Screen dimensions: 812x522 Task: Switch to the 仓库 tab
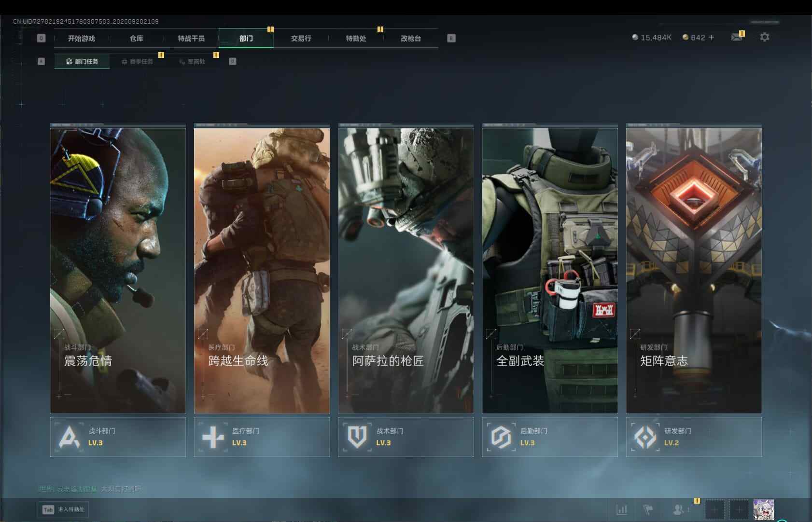pyautogui.click(x=136, y=39)
